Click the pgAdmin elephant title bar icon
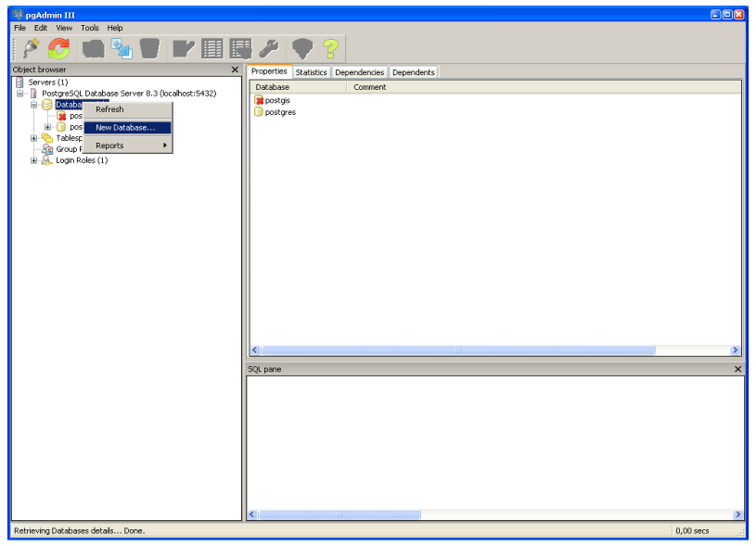The height and width of the screenshot is (546, 756). [18, 15]
